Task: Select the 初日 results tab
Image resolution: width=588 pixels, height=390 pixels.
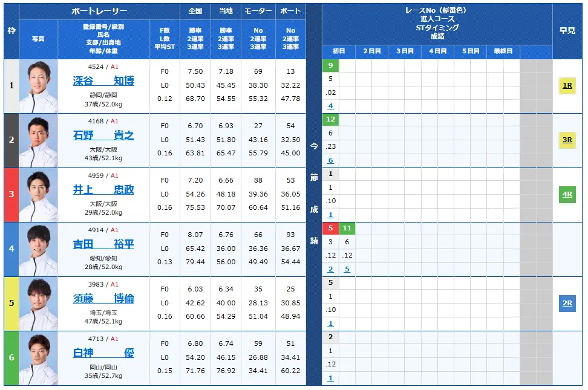Action: click(338, 51)
